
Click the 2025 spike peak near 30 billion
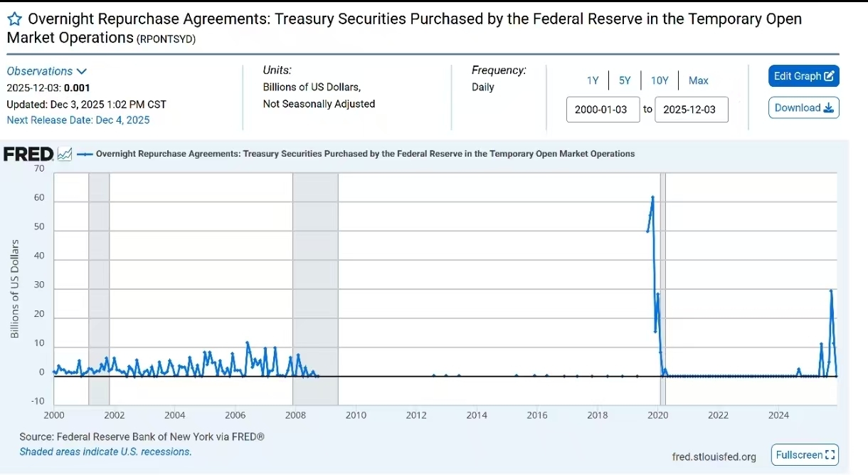(831, 291)
